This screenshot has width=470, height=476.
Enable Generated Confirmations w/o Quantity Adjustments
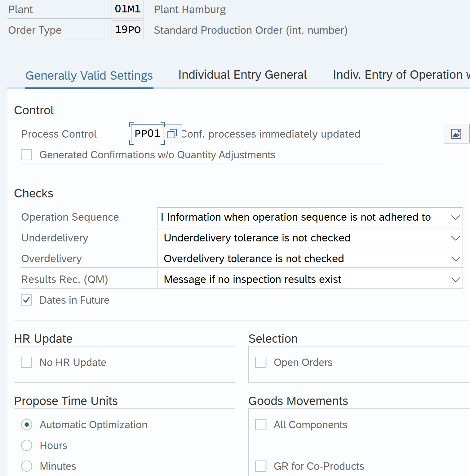click(26, 155)
